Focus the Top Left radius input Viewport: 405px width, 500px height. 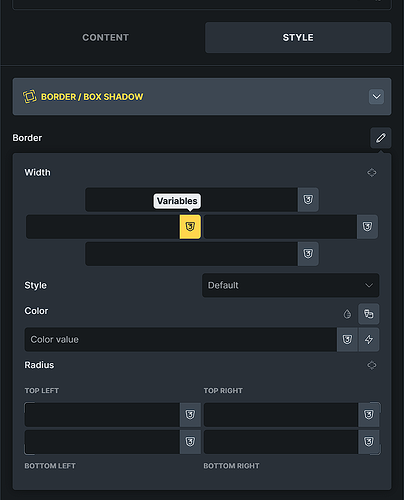102,415
